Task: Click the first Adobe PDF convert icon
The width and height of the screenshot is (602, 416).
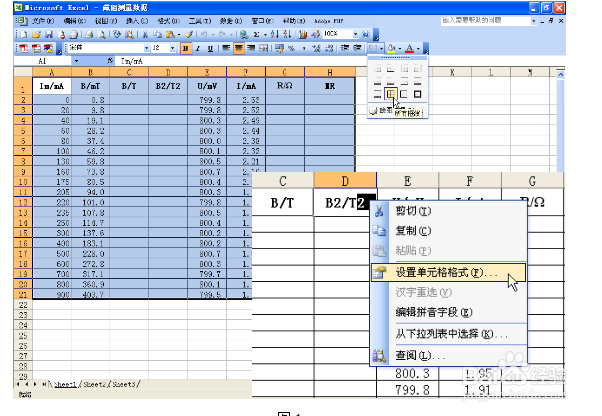Action: point(24,48)
